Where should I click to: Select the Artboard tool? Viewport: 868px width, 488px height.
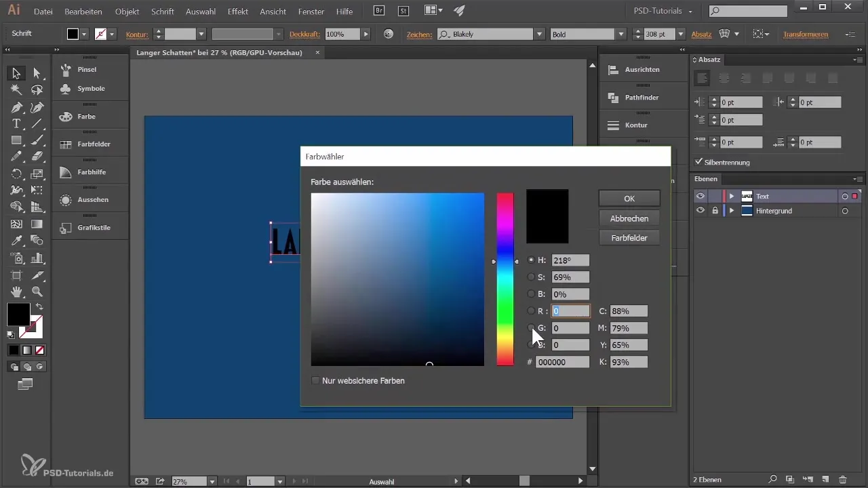coord(16,274)
